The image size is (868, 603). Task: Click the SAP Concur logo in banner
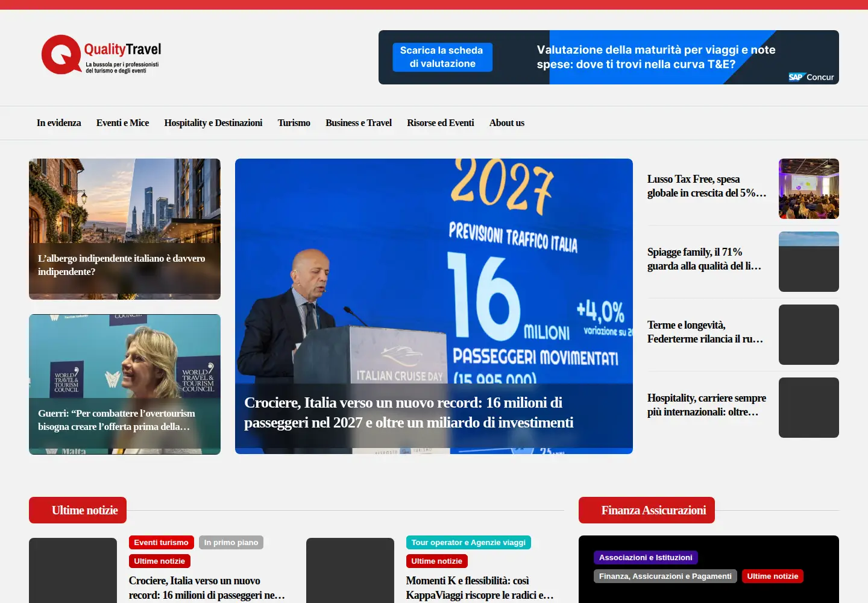pos(811,77)
